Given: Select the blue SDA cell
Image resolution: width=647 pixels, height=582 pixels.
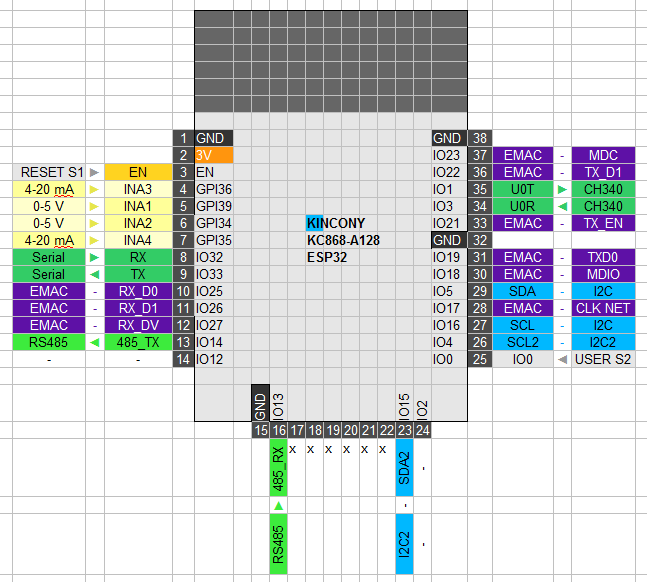Looking at the screenshot, I should point(523,291).
